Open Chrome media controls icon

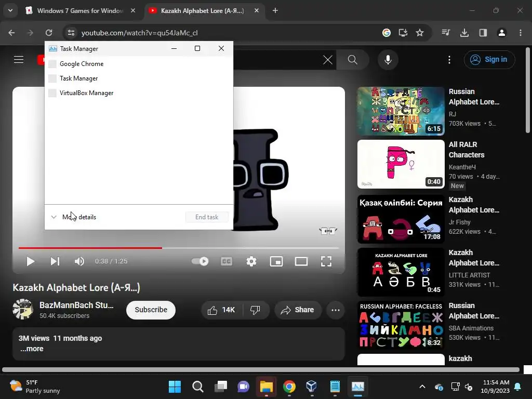point(446,33)
